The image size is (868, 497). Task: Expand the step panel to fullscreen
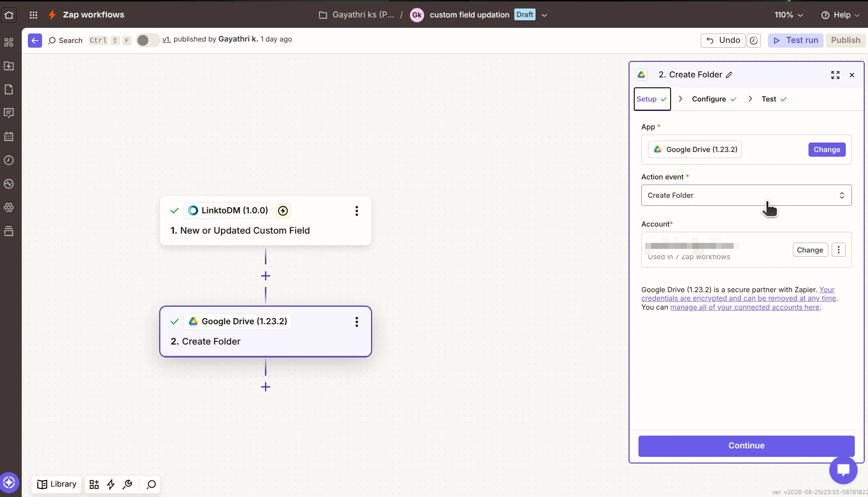(x=835, y=75)
